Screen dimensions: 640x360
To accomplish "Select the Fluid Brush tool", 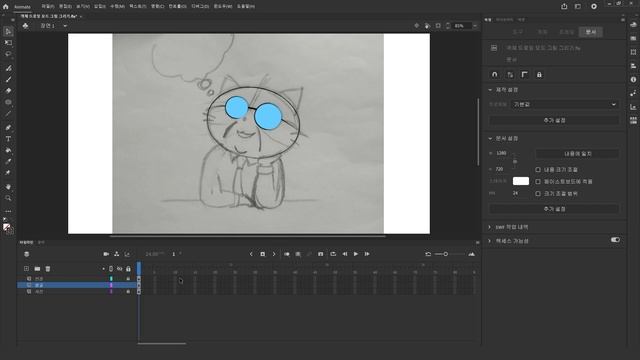I will (x=8, y=68).
